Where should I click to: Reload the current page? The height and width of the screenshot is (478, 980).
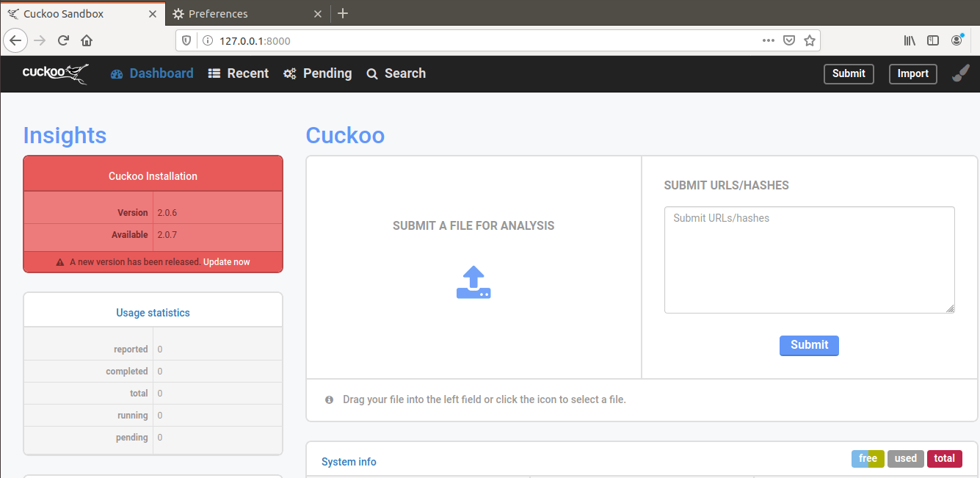tap(63, 40)
